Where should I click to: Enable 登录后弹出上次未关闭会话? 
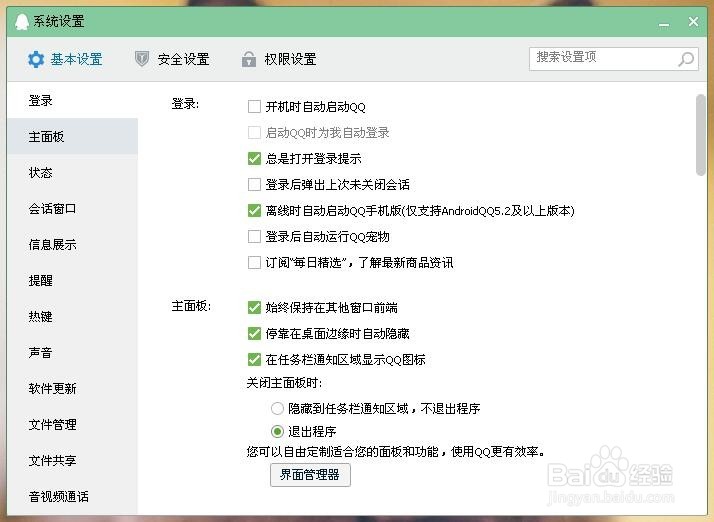(x=254, y=184)
